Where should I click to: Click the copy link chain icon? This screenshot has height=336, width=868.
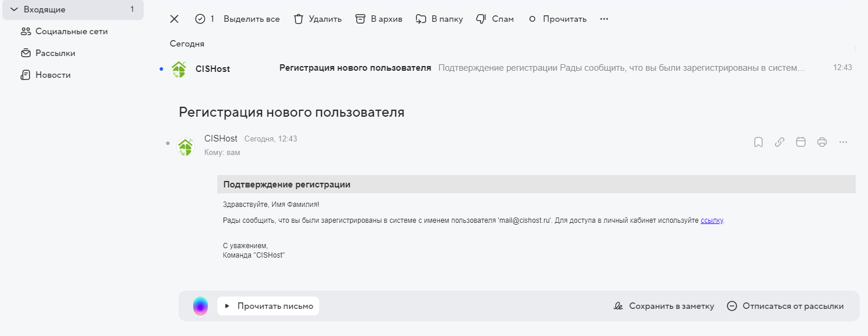tap(780, 142)
